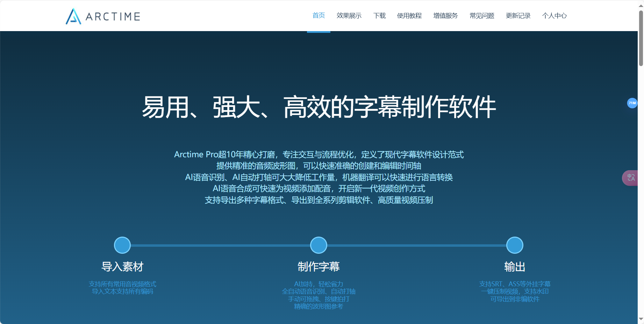Click the 输出 label text
The width and height of the screenshot is (644, 324).
514,266
